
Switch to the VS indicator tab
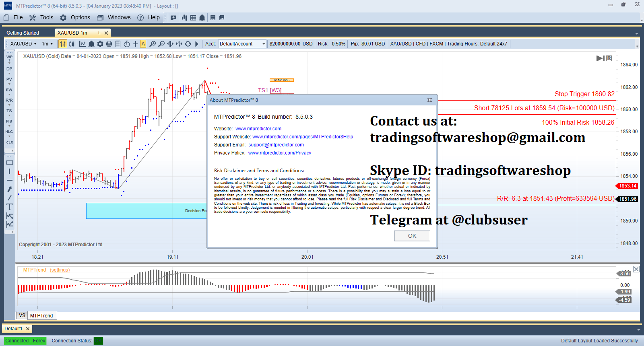22,315
